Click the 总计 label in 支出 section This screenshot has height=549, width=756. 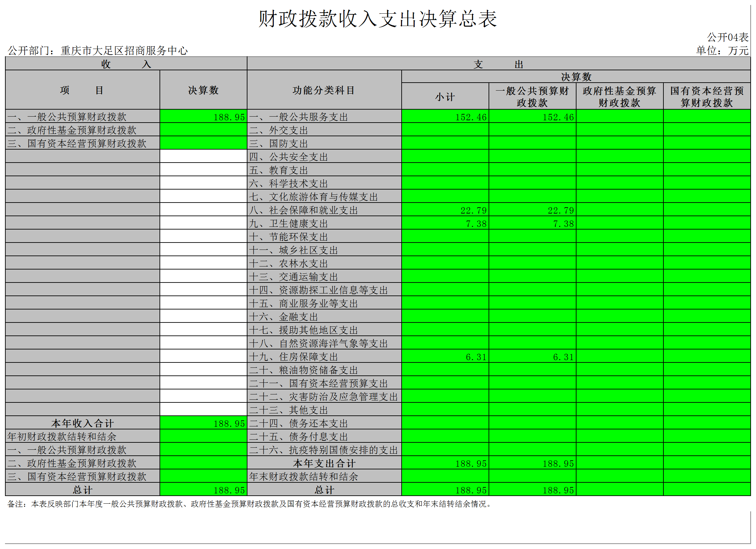pyautogui.click(x=324, y=490)
